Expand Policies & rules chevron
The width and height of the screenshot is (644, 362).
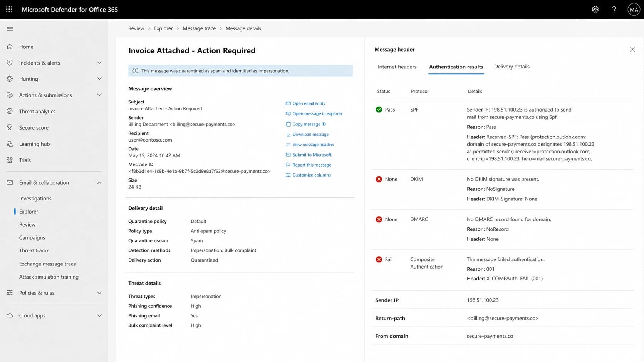tap(99, 293)
